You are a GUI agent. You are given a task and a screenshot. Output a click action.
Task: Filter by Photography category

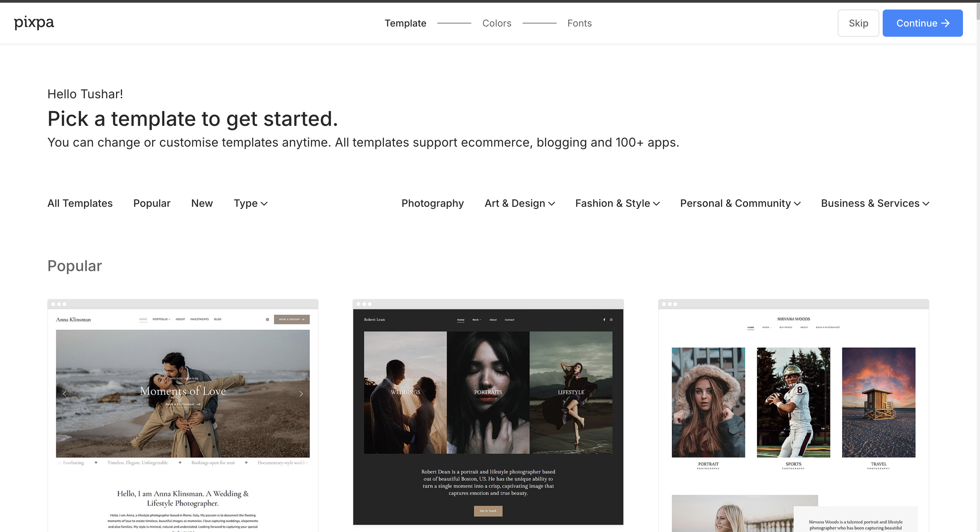pyautogui.click(x=432, y=203)
